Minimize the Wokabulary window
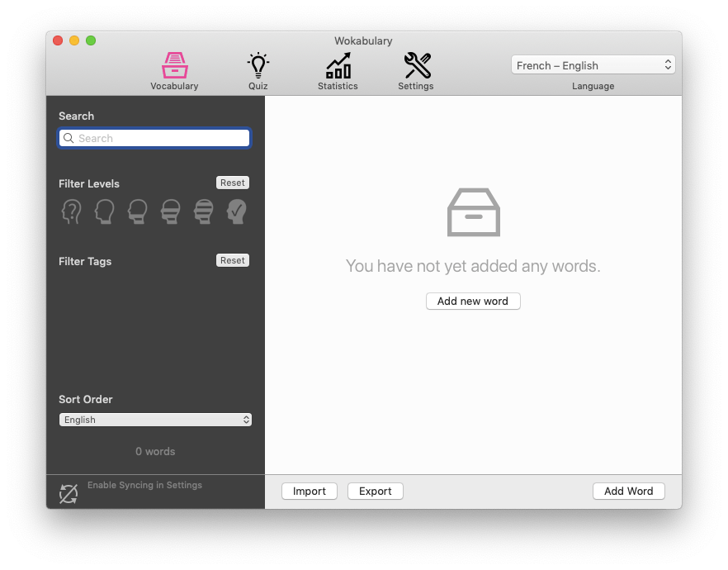 (74, 40)
